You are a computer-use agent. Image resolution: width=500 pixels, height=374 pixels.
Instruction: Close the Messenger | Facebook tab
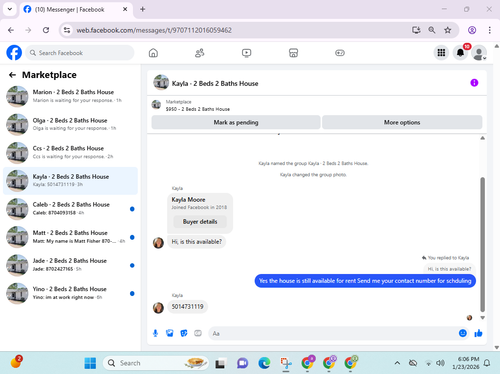click(125, 9)
